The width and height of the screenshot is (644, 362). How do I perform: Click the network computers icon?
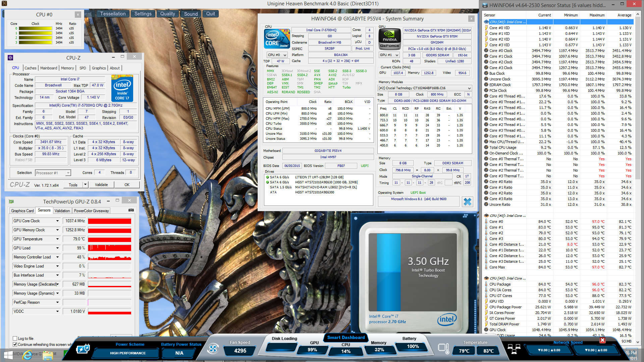[x=514, y=349]
